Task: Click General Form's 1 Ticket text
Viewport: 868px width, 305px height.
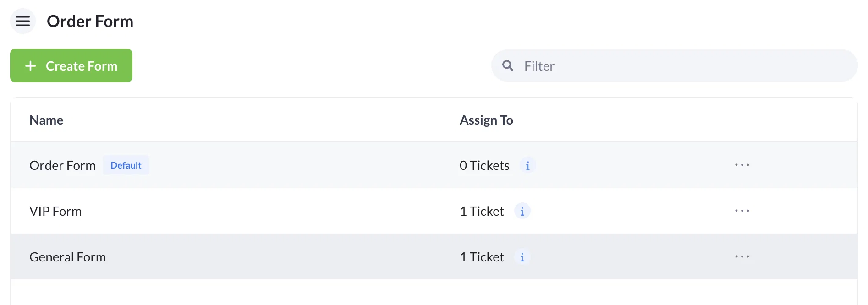Action: coord(482,257)
